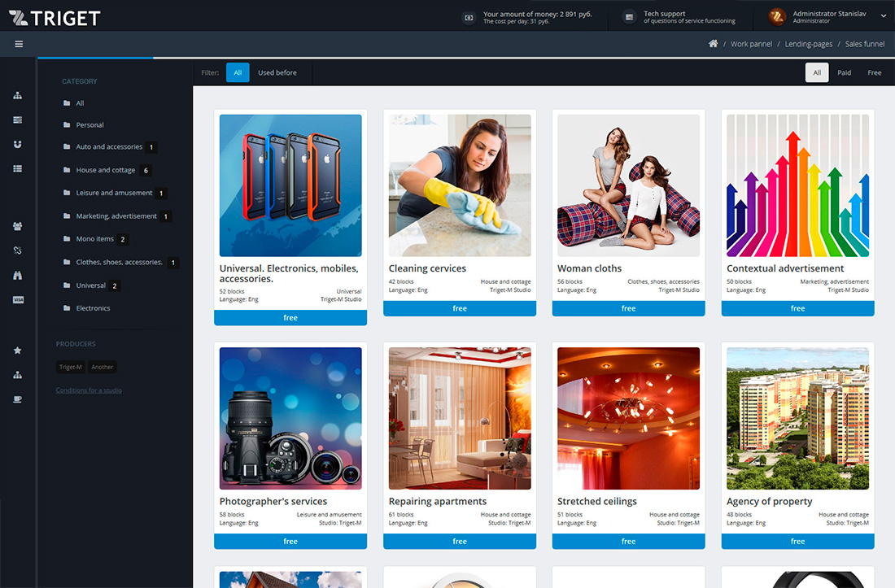Click free button under Cleaning cervices
Screen dimensions: 895x588
tap(460, 308)
